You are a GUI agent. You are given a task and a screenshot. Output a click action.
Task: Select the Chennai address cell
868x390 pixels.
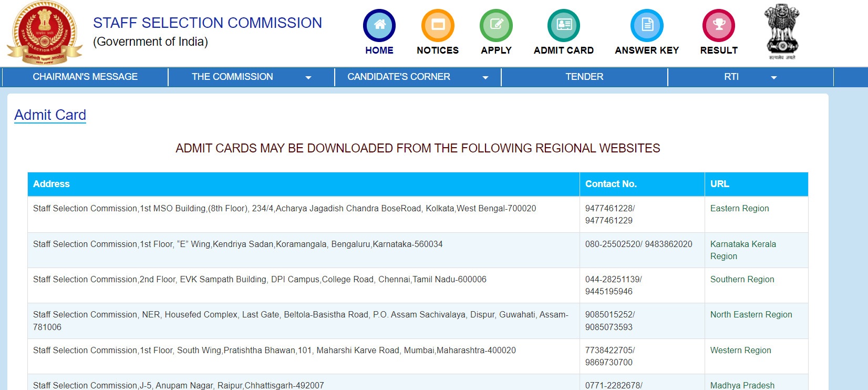click(x=304, y=285)
